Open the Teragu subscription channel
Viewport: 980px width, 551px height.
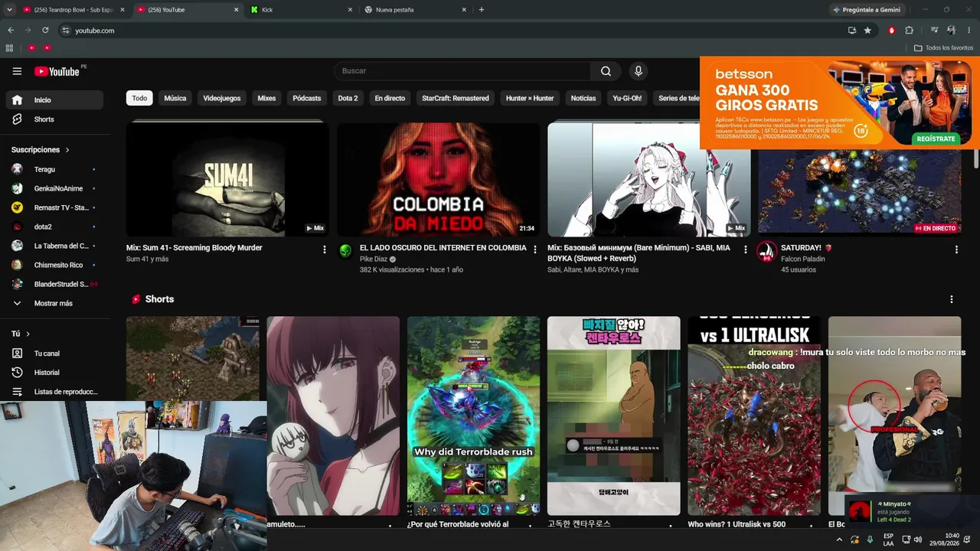pyautogui.click(x=54, y=169)
